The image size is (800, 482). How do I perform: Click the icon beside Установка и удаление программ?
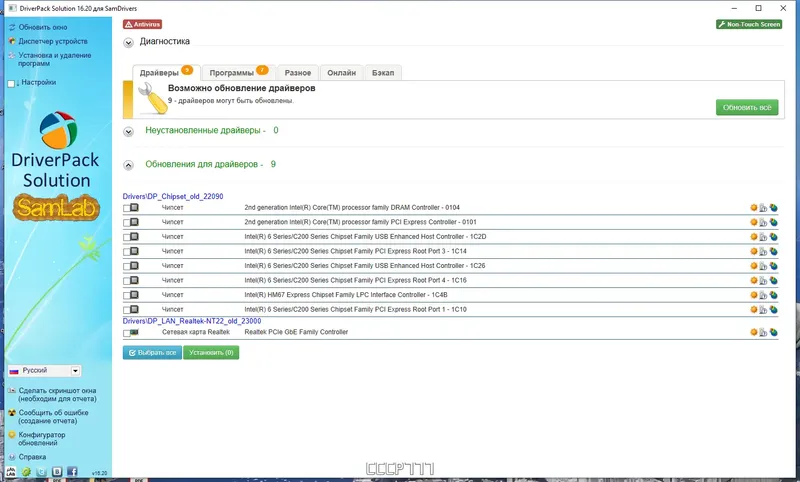point(12,56)
